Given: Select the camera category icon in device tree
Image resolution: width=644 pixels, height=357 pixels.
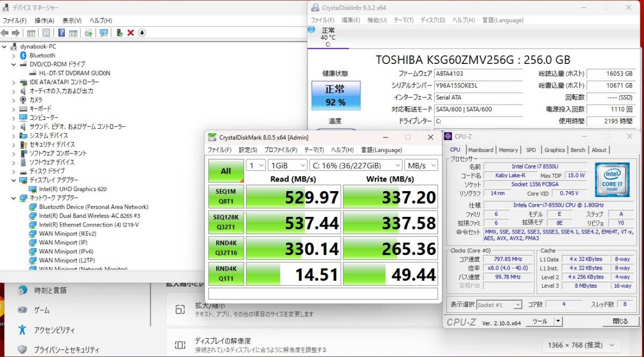Looking at the screenshot, I should pyautogui.click(x=24, y=100).
